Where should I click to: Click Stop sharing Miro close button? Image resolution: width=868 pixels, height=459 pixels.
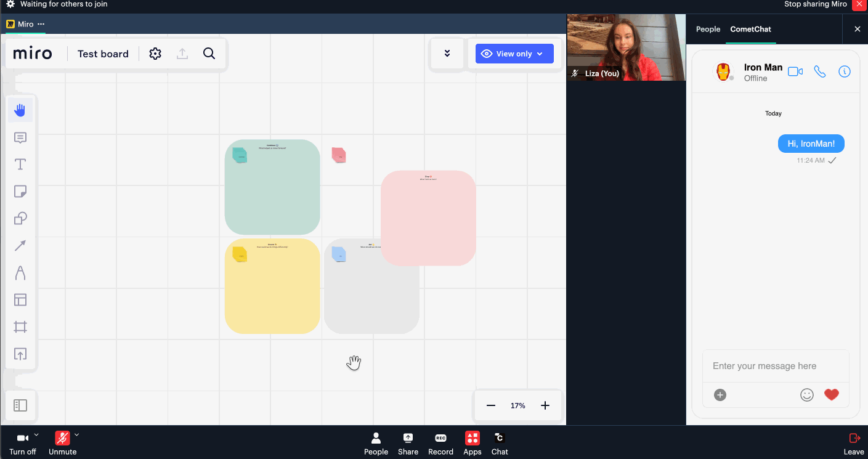(x=859, y=4)
